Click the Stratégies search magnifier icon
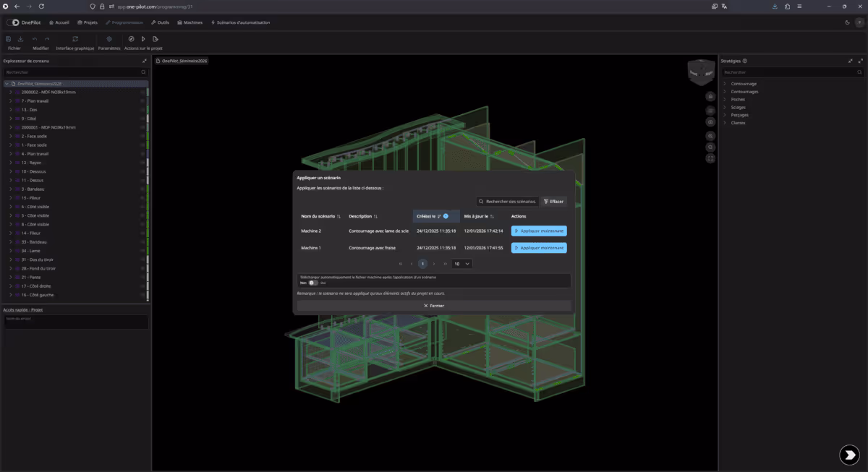 (x=859, y=72)
